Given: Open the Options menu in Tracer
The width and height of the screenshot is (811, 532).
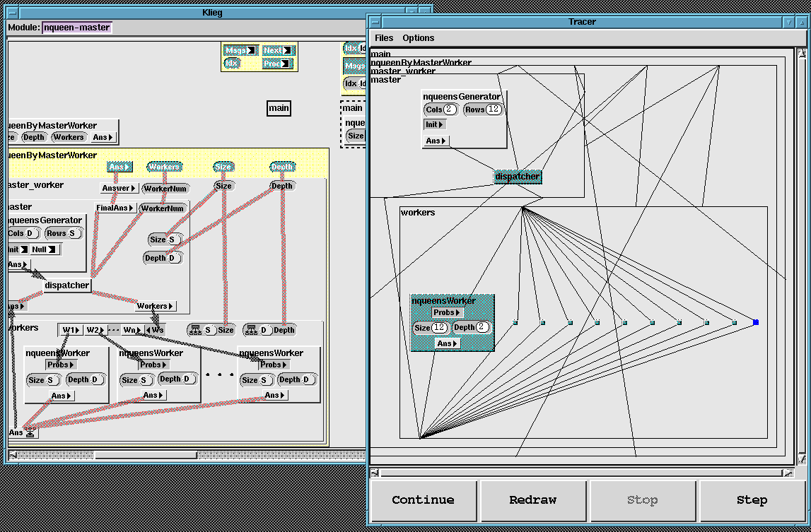Looking at the screenshot, I should [419, 38].
